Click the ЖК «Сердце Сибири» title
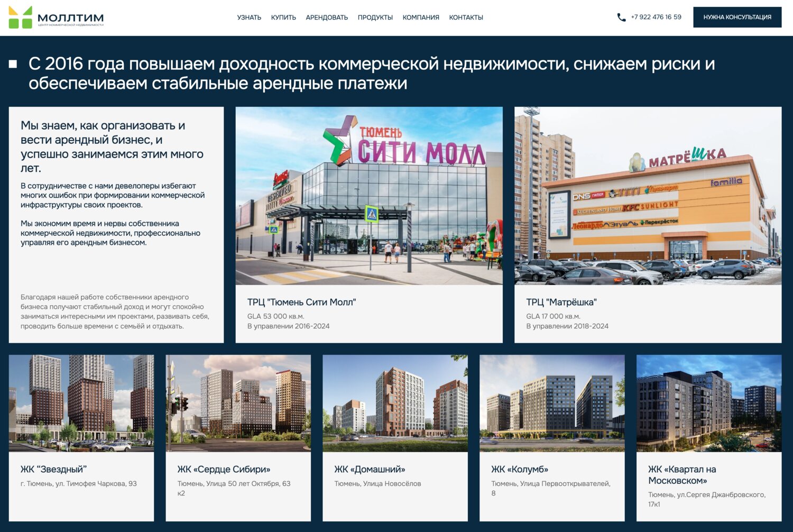 tap(224, 469)
